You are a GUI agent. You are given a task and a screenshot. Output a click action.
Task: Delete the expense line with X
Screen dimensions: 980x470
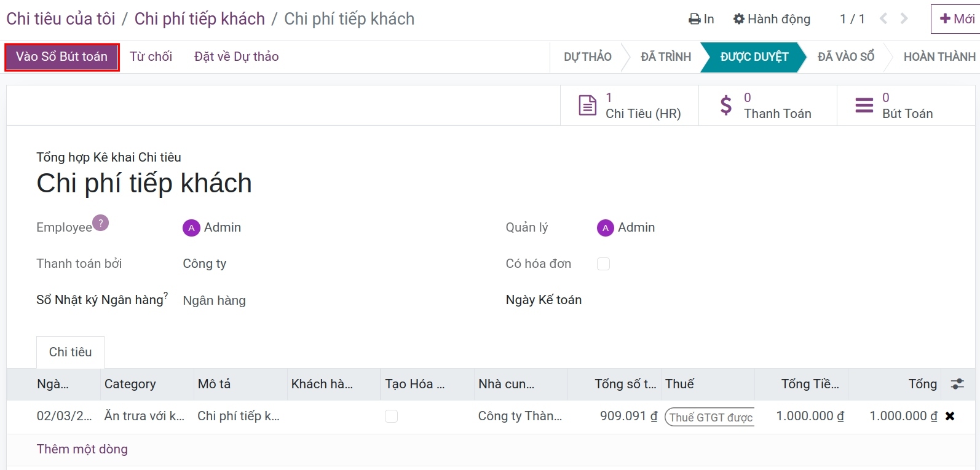(x=950, y=416)
